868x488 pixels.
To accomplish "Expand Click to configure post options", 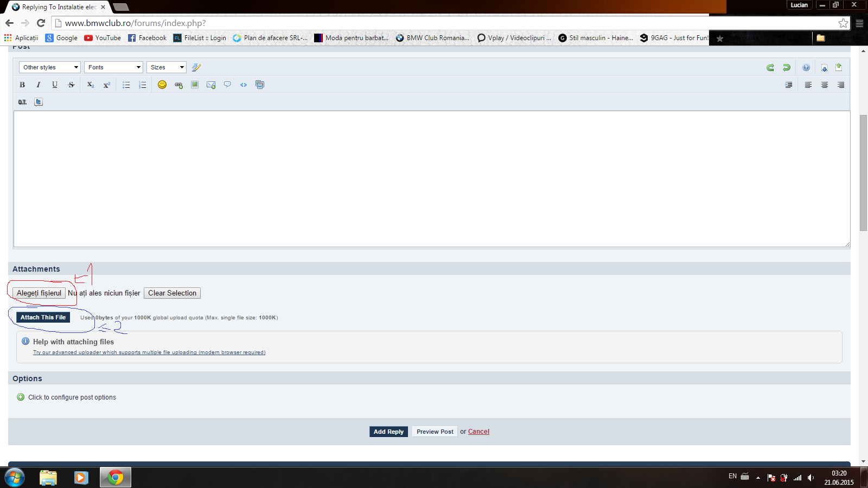I will click(72, 397).
